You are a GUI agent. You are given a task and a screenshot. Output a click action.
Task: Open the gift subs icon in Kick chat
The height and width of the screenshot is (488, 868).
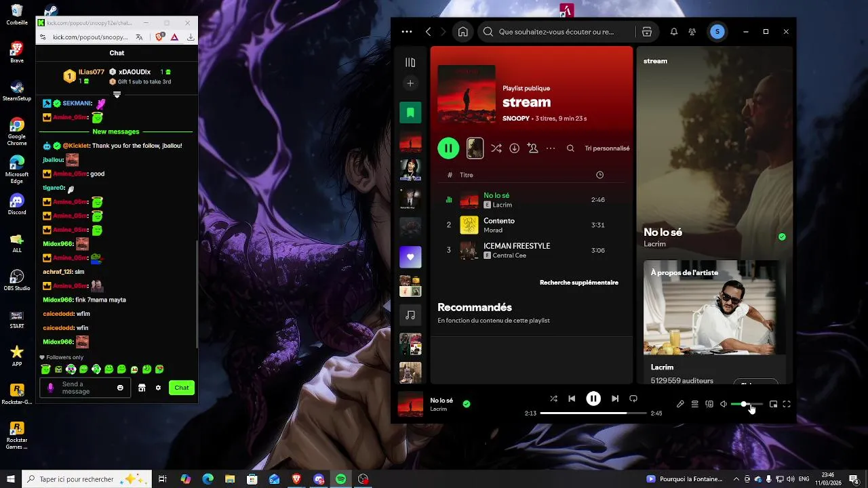click(x=142, y=388)
